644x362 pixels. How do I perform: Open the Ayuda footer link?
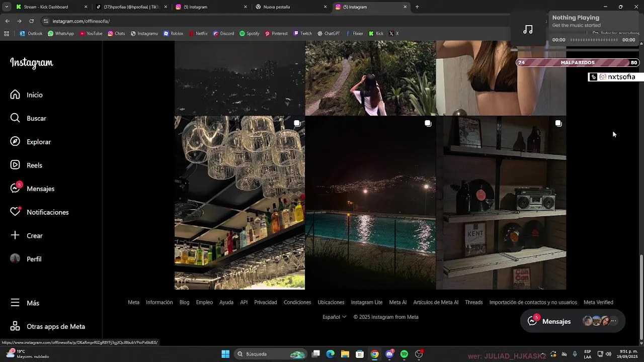[x=226, y=302]
